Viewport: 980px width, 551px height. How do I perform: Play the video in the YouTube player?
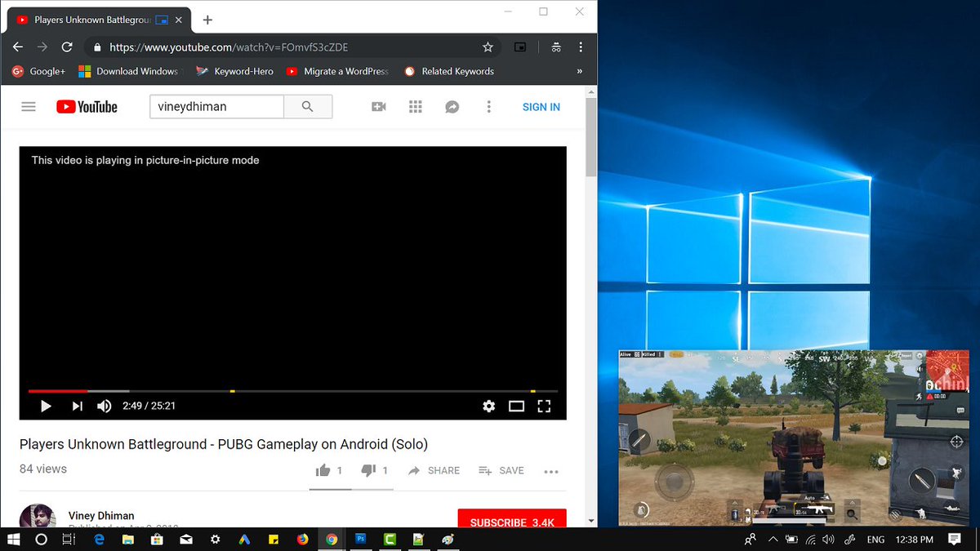[x=46, y=406]
